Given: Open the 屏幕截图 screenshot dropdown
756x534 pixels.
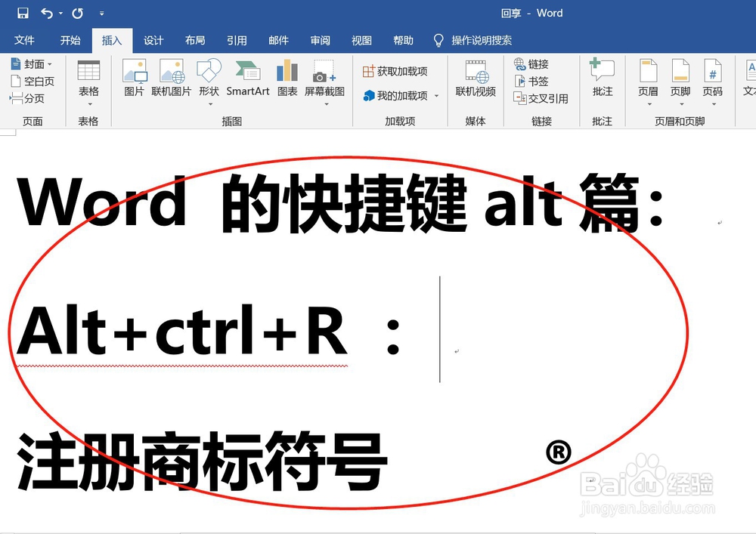Looking at the screenshot, I should tap(324, 82).
